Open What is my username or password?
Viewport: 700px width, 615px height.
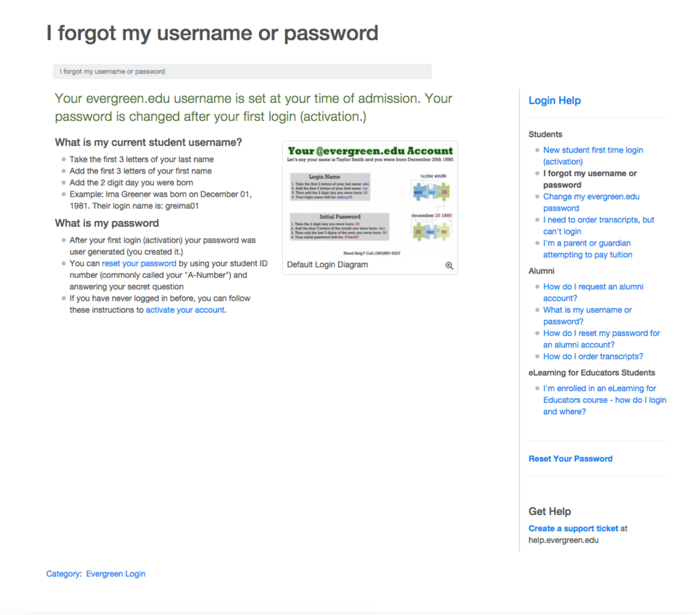[x=587, y=315]
